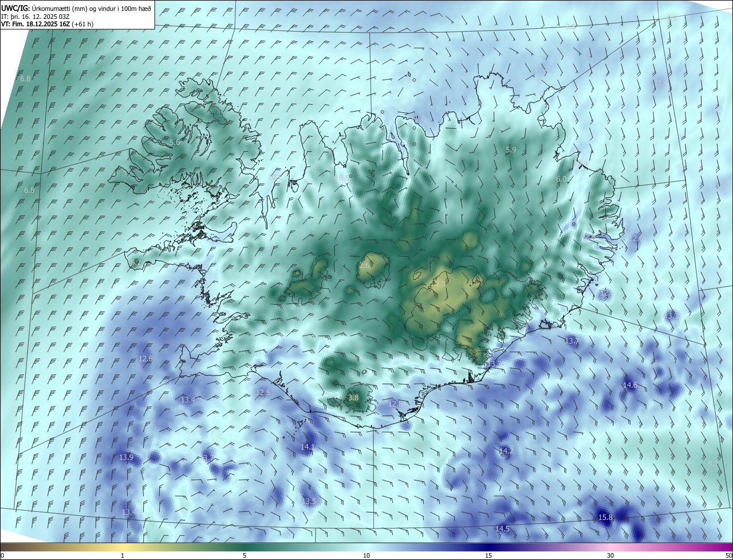Click the 13.5 value label
This screenshot has width=733, height=560.
tap(309, 501)
